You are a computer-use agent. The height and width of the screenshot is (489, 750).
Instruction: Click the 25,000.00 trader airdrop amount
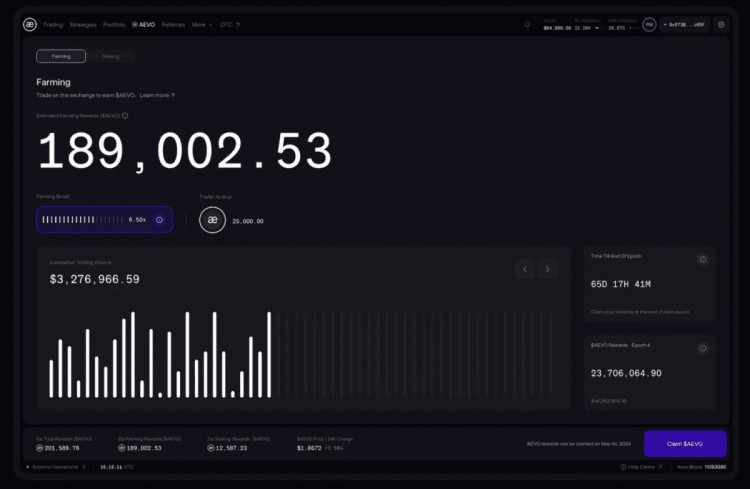[248, 222]
